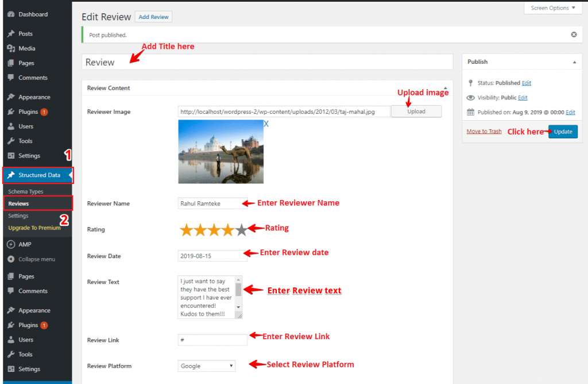Open the Review Platform Google dropdown
588x384 pixels.
207,366
